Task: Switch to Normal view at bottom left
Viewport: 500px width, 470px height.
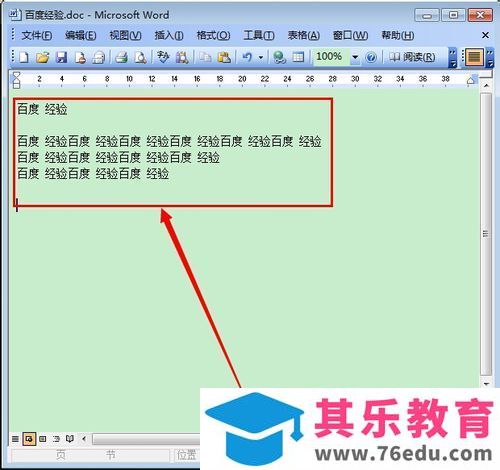Action: pyautogui.click(x=15, y=439)
